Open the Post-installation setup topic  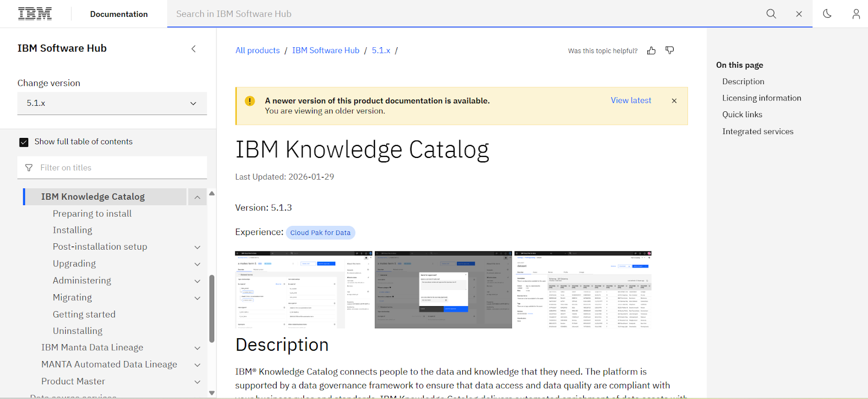pos(100,246)
